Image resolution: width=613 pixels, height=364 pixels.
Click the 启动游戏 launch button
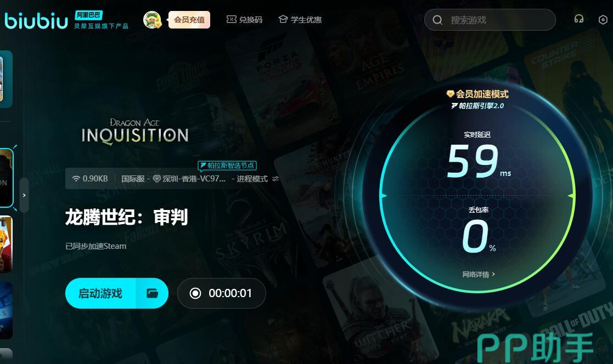coord(100,293)
